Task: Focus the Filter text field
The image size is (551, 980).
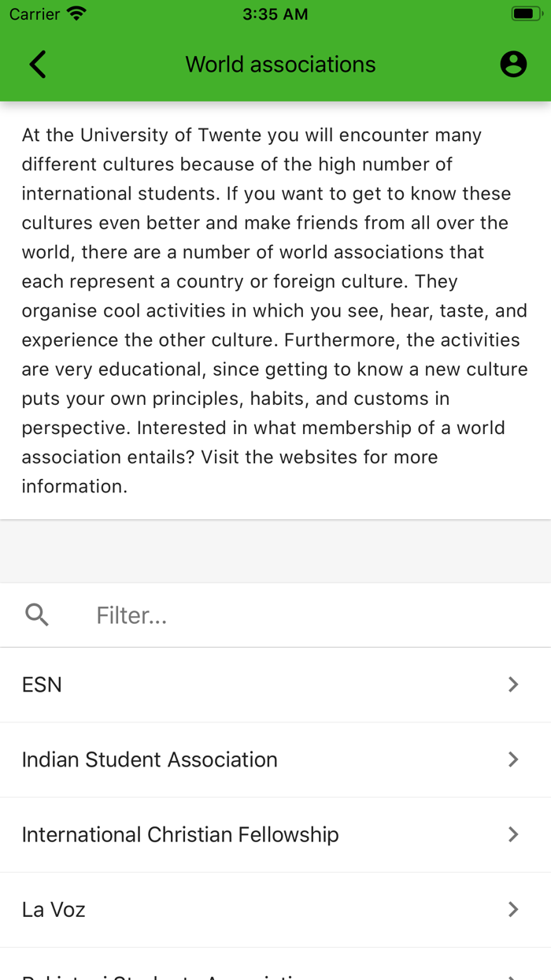Action: click(299, 615)
